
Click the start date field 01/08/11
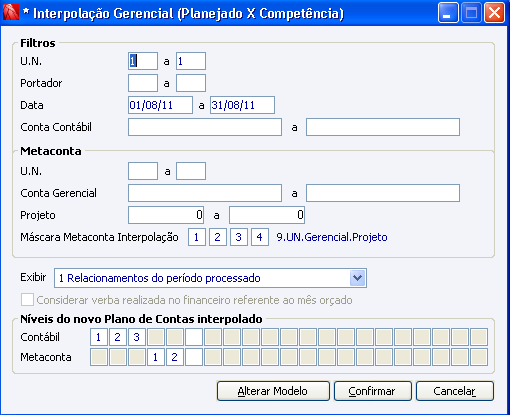click(x=160, y=105)
